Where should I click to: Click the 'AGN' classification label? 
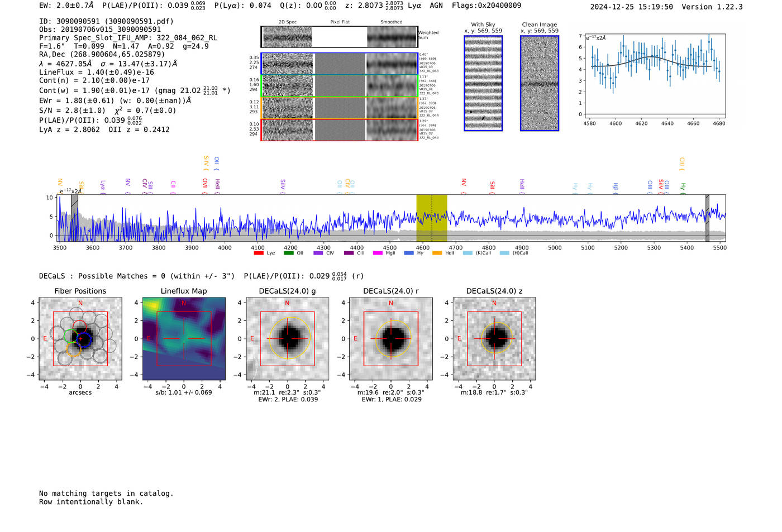tap(436, 6)
